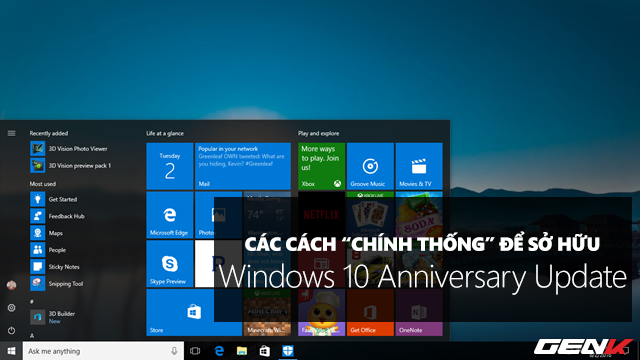Launch the Minecraft tile

pos(267,313)
